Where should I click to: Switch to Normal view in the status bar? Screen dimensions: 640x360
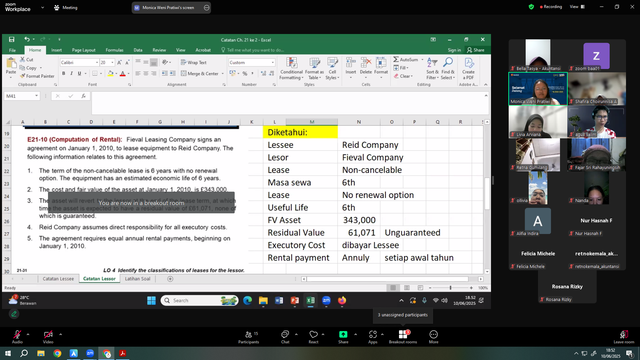[393, 288]
